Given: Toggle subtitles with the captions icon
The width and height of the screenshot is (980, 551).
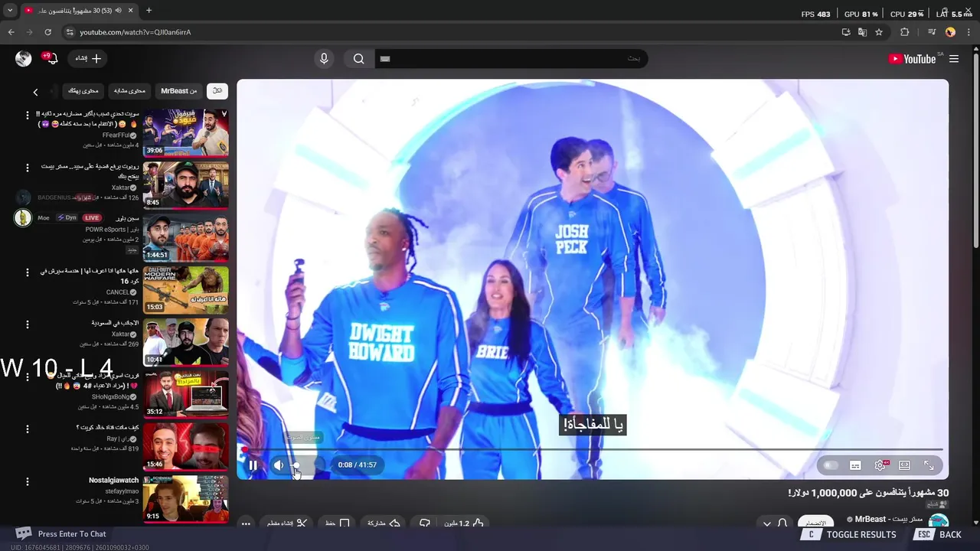Looking at the screenshot, I should click(x=855, y=465).
